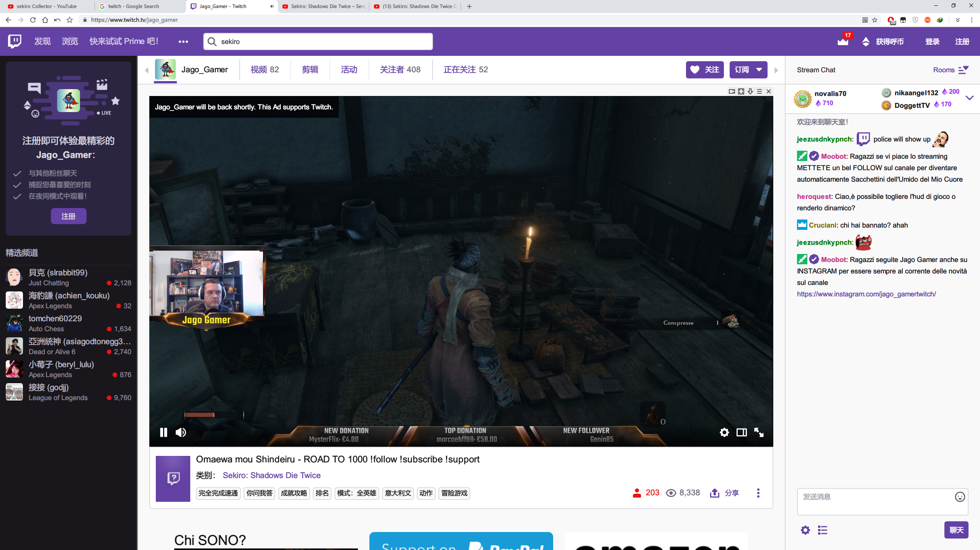Click the 分享 share button
The image size is (980, 550).
coord(724,493)
